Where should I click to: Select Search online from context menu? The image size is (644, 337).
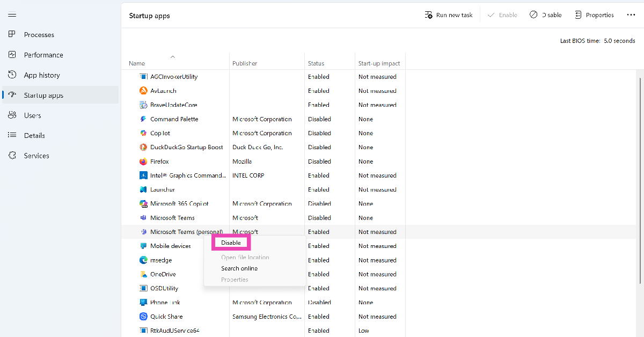pos(239,268)
